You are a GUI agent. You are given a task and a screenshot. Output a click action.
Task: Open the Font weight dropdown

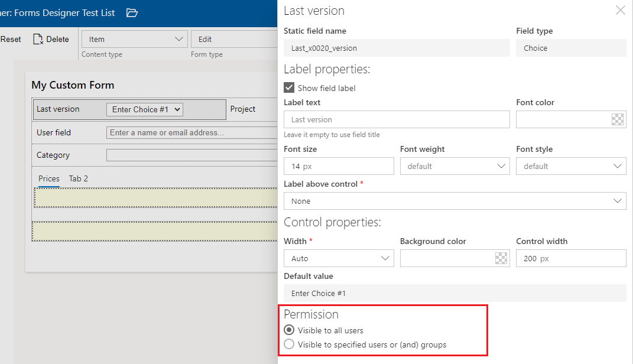pyautogui.click(x=455, y=166)
